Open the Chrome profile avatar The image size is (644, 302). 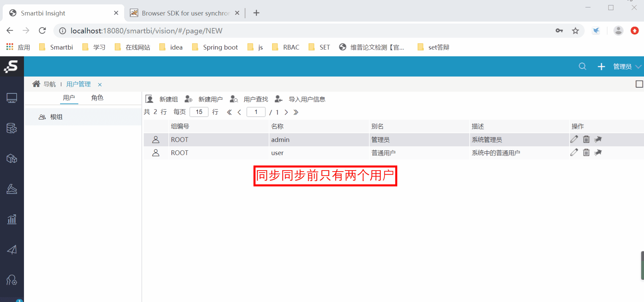pyautogui.click(x=618, y=31)
